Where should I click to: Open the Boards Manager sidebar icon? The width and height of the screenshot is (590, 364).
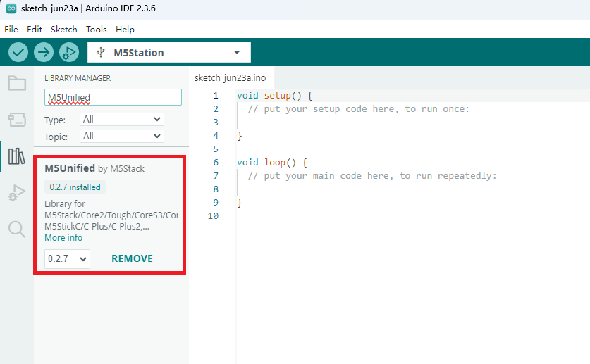pyautogui.click(x=17, y=120)
